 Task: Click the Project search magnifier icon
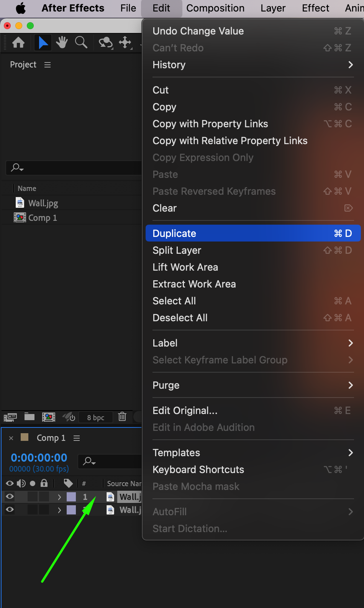pyautogui.click(x=17, y=168)
